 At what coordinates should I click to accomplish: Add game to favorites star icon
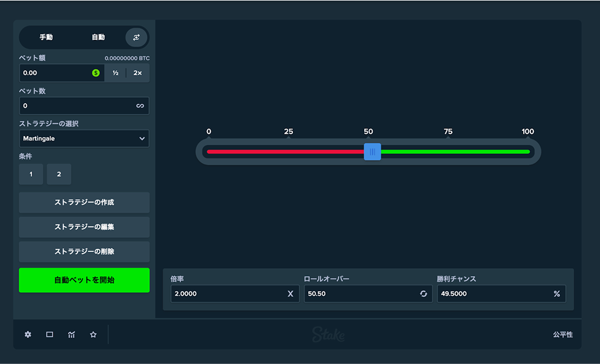pyautogui.click(x=93, y=335)
